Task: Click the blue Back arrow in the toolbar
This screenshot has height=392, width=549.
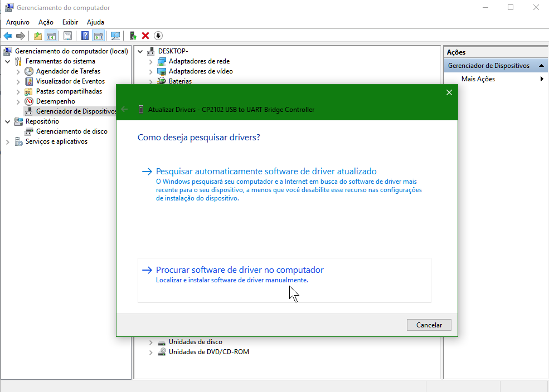Action: click(8, 36)
